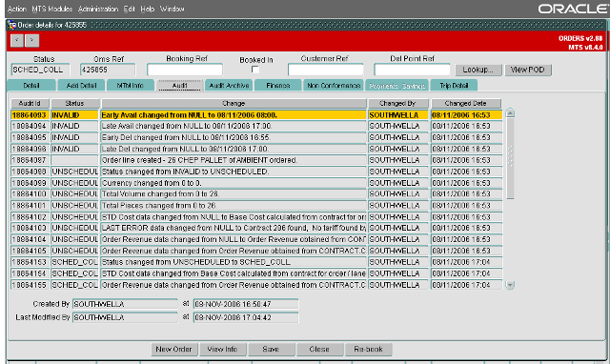Click the 08/11/2006 17:04 cell of row 18864154
The image size is (610, 364).
point(466,273)
